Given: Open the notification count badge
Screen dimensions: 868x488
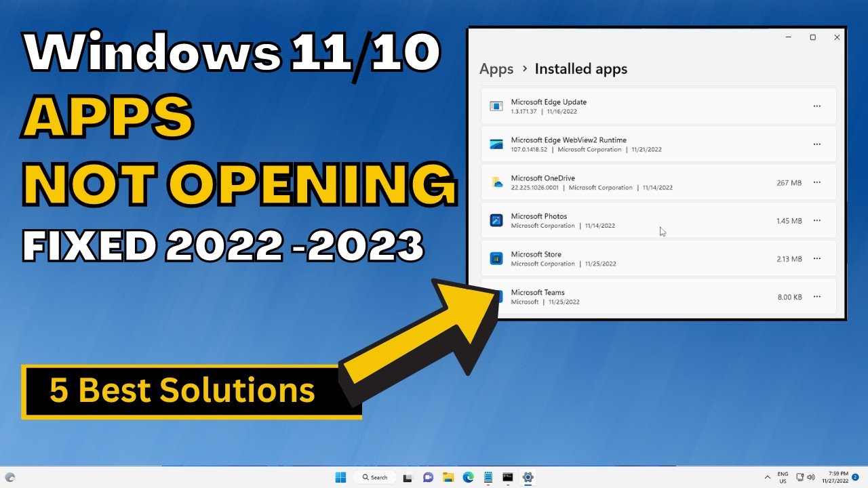Looking at the screenshot, I should [x=856, y=477].
